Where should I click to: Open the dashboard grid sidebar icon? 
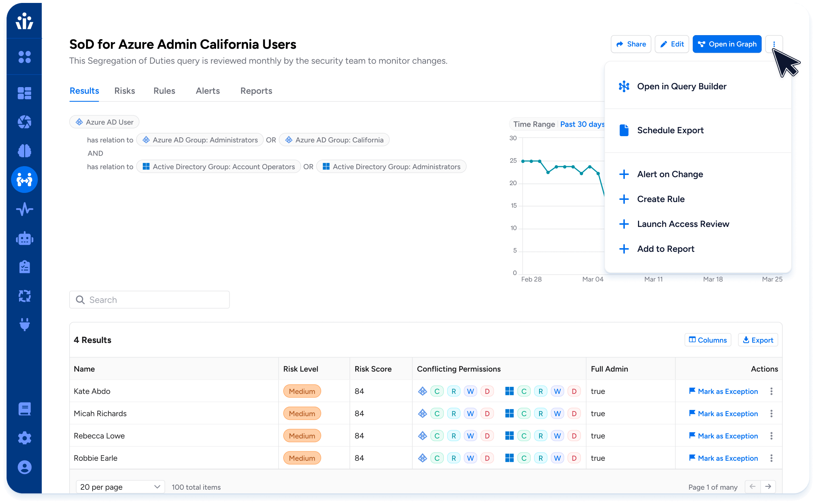[x=24, y=93]
